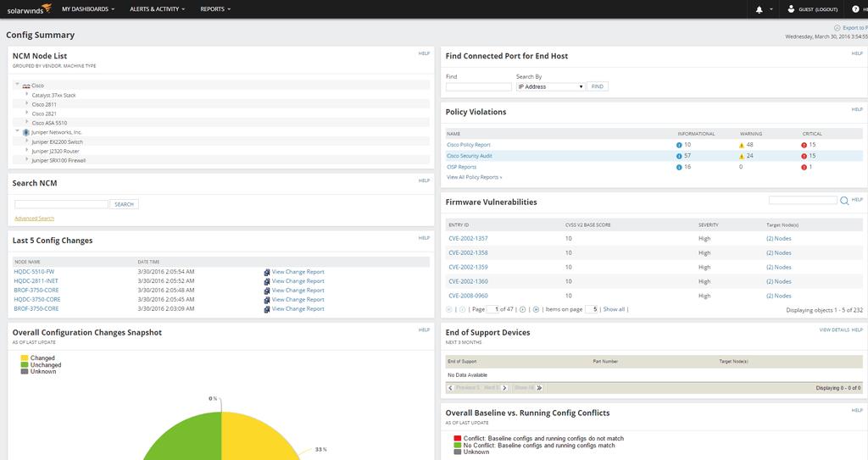Click the SEARCH button in Search NCM
Image resolution: width=868 pixels, height=460 pixels.
point(124,204)
